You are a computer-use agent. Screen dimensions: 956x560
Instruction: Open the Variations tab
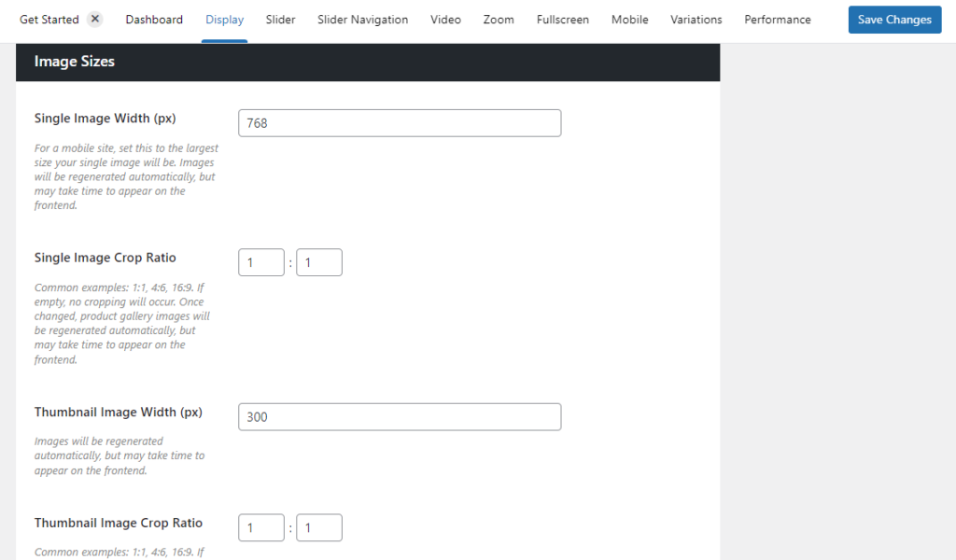point(696,19)
